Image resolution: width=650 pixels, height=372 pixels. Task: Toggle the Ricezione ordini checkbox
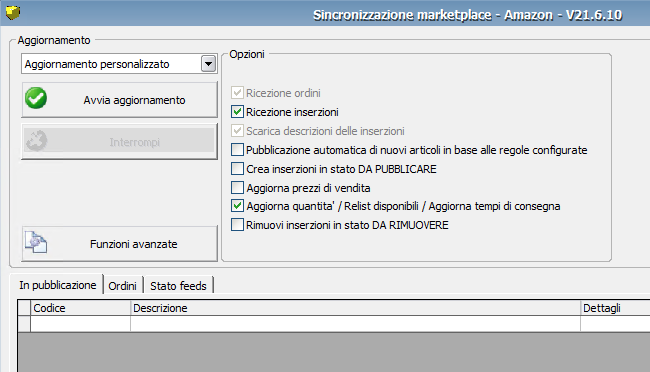tap(237, 93)
